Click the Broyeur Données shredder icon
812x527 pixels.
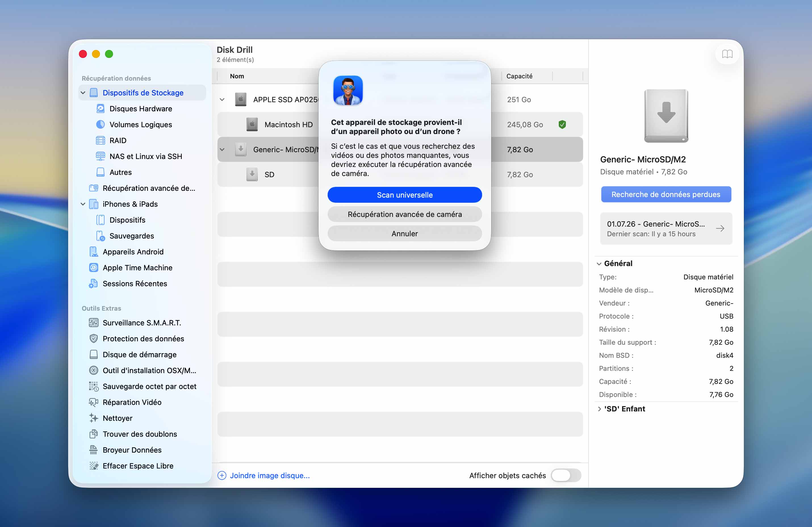[x=93, y=450]
